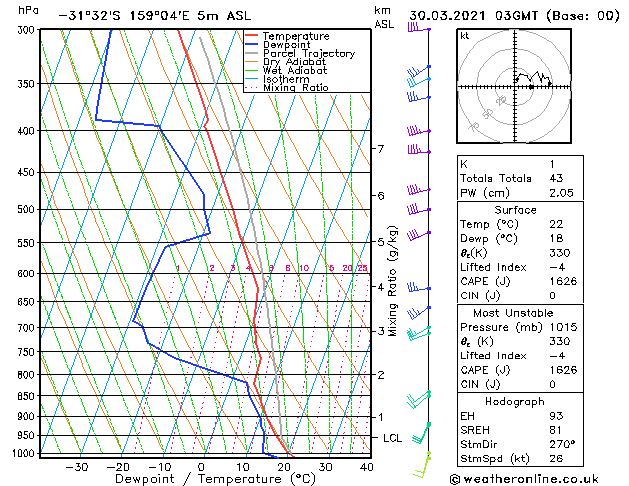The height and width of the screenshot is (486, 629).
Task: Click the hodograph wind plot
Action: click(514, 86)
